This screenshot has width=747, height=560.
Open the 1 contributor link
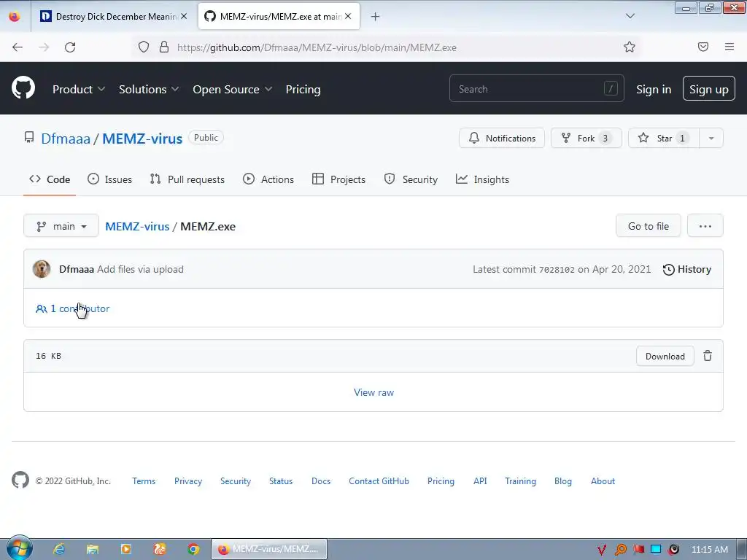click(x=72, y=308)
